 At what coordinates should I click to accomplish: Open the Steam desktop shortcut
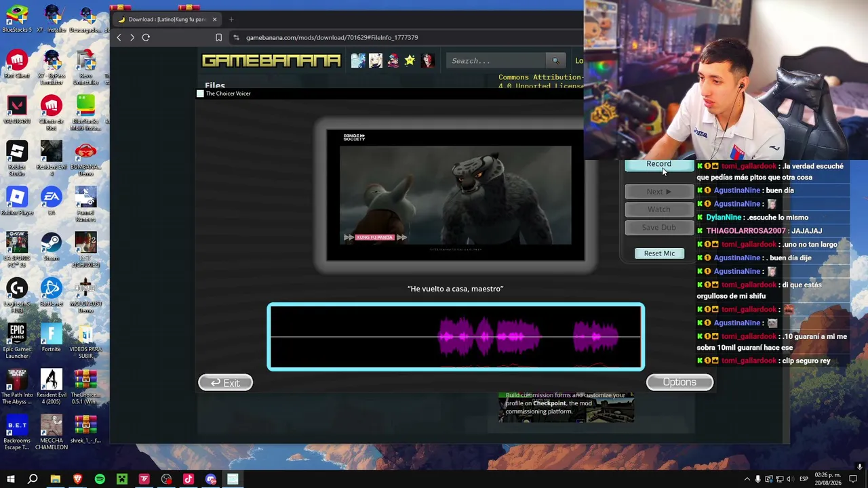pos(51,247)
